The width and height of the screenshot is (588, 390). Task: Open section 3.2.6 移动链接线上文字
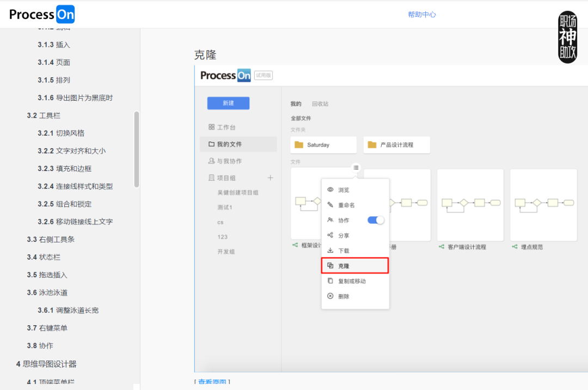pyautogui.click(x=75, y=222)
